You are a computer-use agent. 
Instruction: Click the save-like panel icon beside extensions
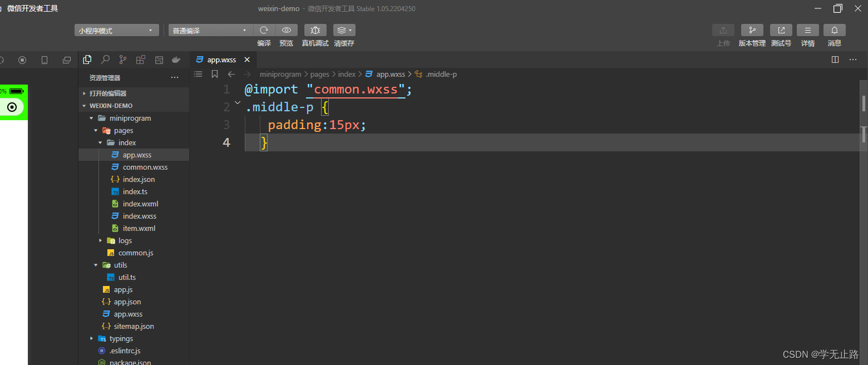pos(159,60)
